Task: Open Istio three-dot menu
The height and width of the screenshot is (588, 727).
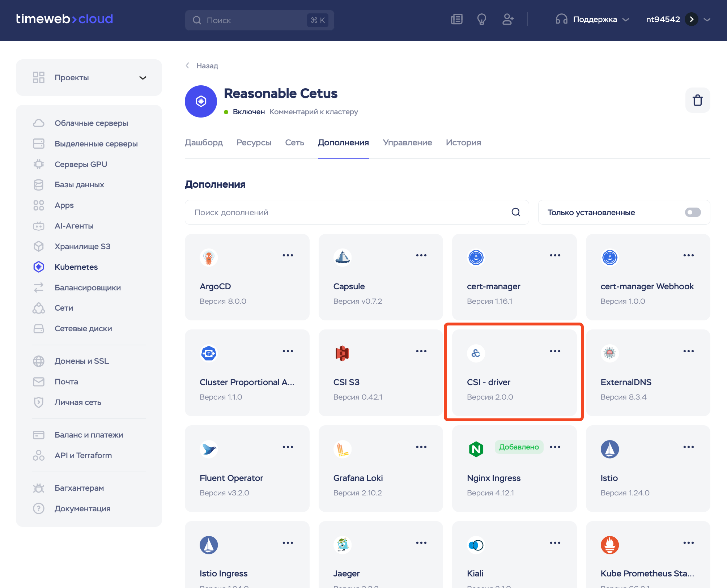Action: point(689,447)
